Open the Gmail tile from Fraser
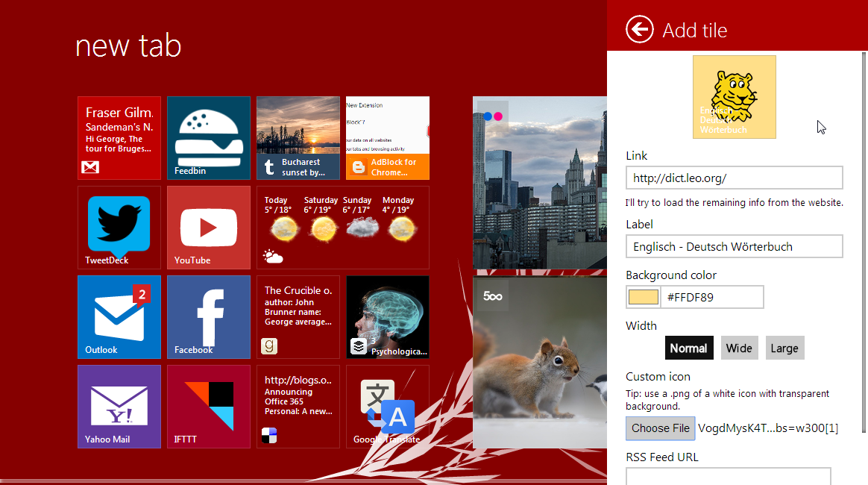This screenshot has width=868, height=485. 119,137
